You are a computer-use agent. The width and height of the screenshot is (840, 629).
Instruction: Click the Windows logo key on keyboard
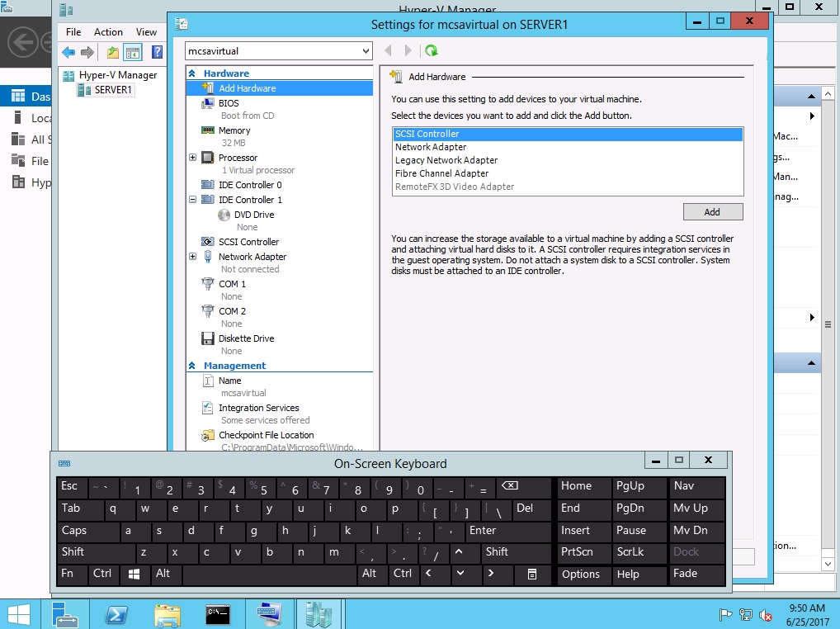coord(134,575)
